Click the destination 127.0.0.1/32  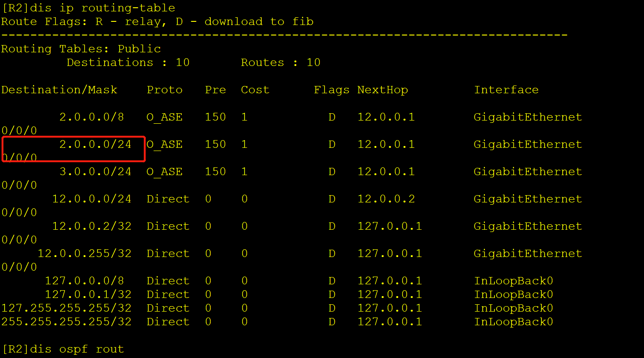[x=88, y=294]
